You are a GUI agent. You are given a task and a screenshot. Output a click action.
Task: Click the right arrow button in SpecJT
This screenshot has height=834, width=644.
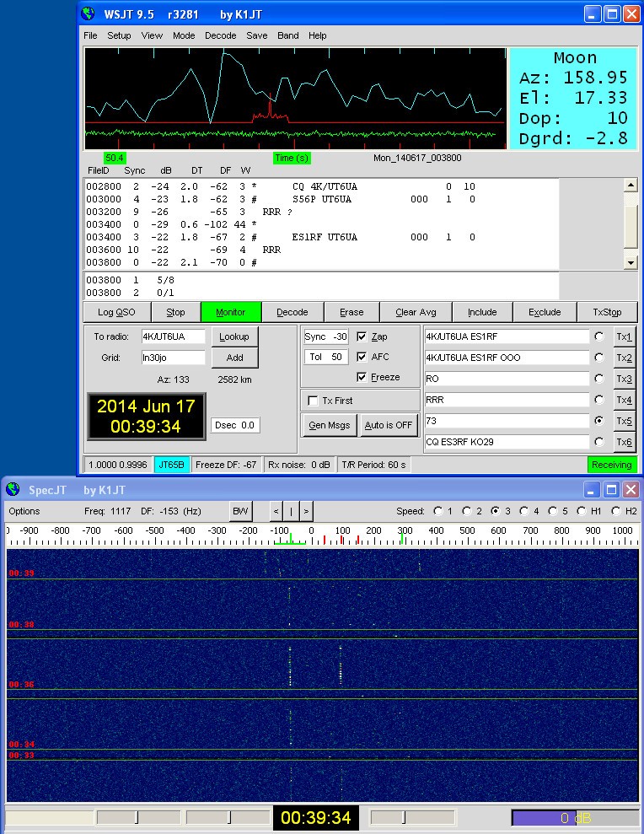click(x=306, y=511)
